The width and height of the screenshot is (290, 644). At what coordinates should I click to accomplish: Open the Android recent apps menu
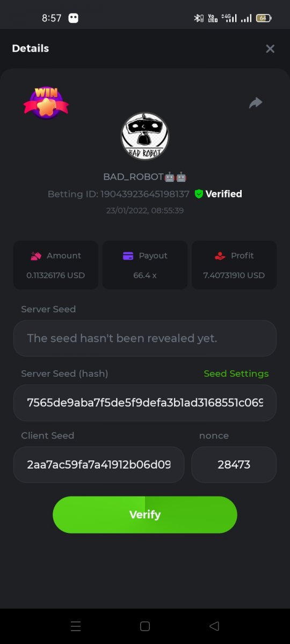[76, 626]
